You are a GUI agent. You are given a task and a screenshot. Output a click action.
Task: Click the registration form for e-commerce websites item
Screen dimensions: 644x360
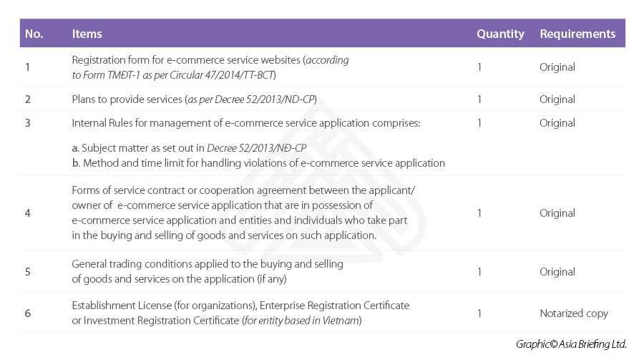tap(210, 67)
